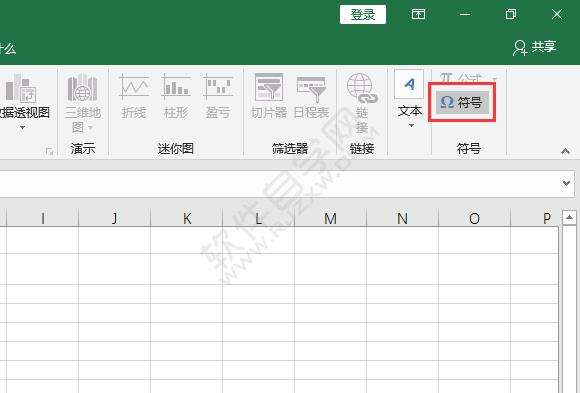Click inside the formula bar
580x393 pixels.
click(x=279, y=184)
